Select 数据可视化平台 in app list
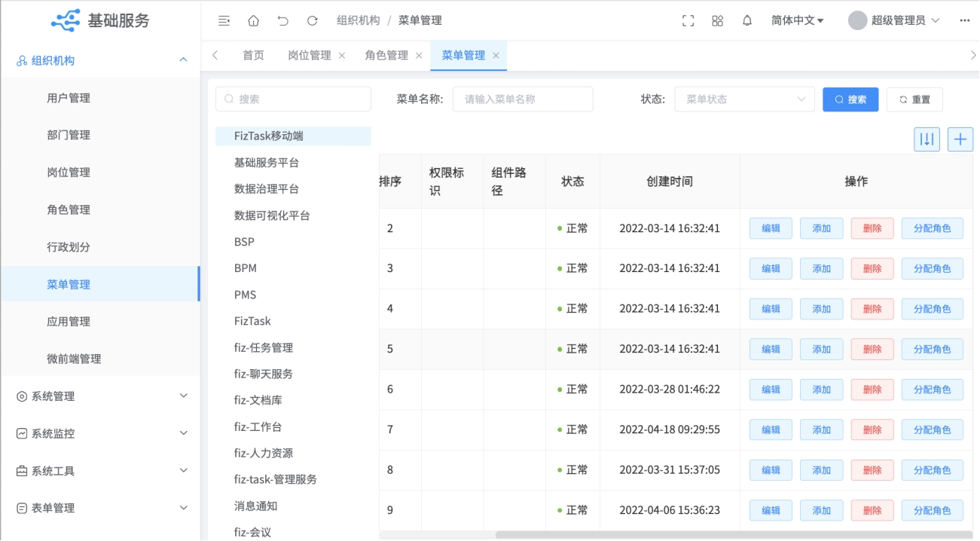This screenshot has height=541, width=980. (x=272, y=215)
